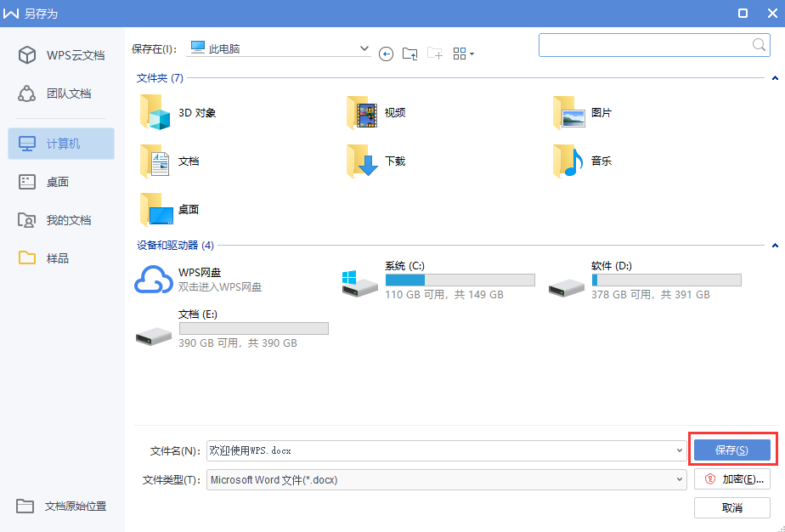Click the 文件夹 (7) header text
This screenshot has width=785, height=532.
161,78
